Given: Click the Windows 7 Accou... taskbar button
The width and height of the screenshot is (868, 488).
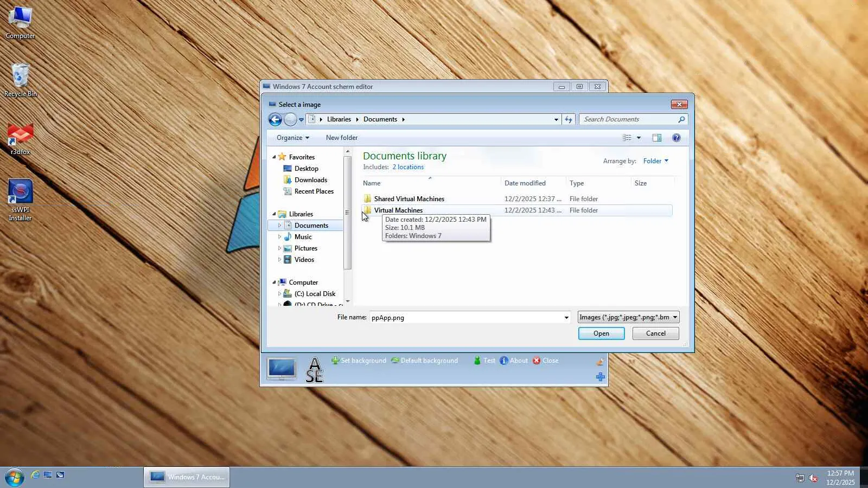Looking at the screenshot, I should [x=187, y=477].
